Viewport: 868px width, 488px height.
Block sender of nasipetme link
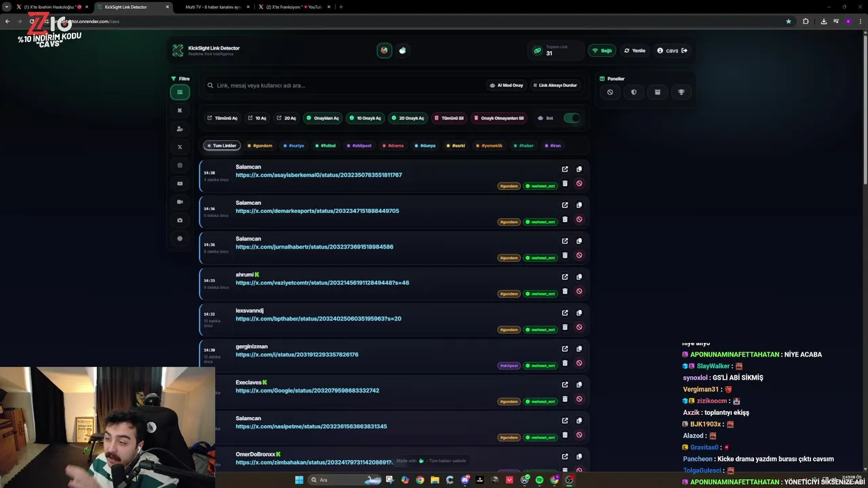(x=579, y=435)
